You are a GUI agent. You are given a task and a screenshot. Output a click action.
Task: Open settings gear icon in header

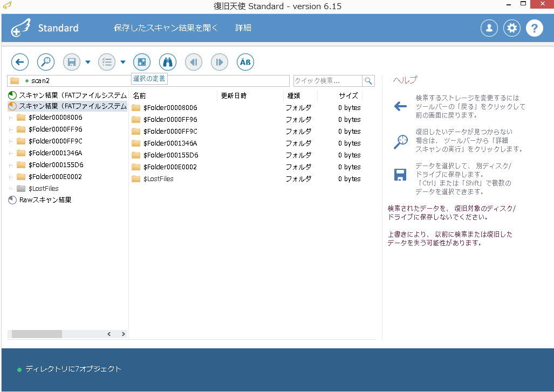click(512, 28)
